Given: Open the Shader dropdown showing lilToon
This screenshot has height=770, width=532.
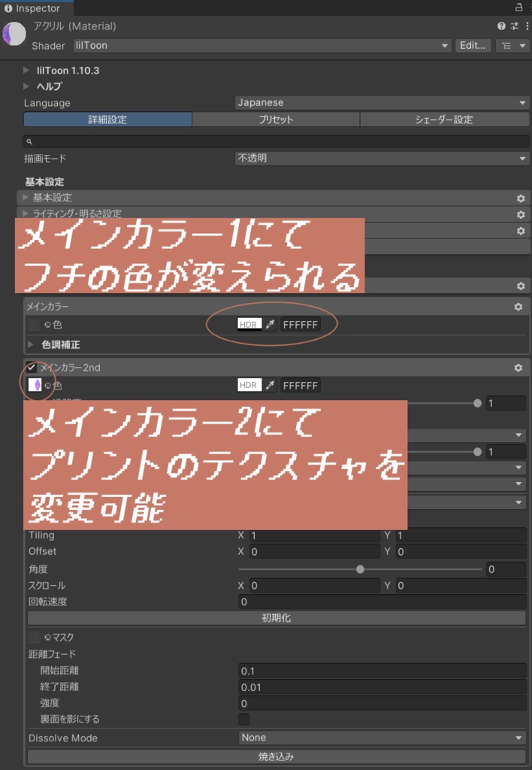Looking at the screenshot, I should click(262, 46).
